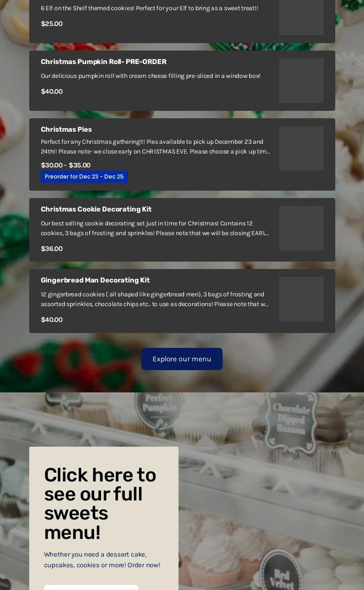Click the Pumpkin Roll image placeholder
Screen dimensions: 364x590
tap(301, 81)
